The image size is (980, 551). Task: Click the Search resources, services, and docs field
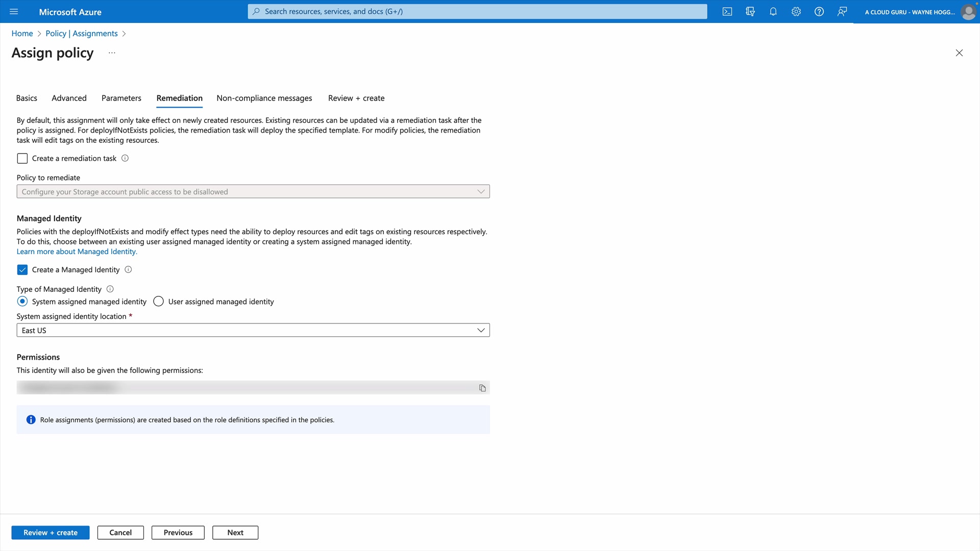point(477,11)
